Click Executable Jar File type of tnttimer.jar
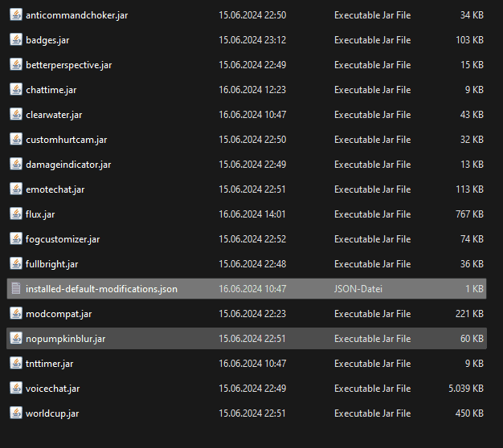 [373, 364]
